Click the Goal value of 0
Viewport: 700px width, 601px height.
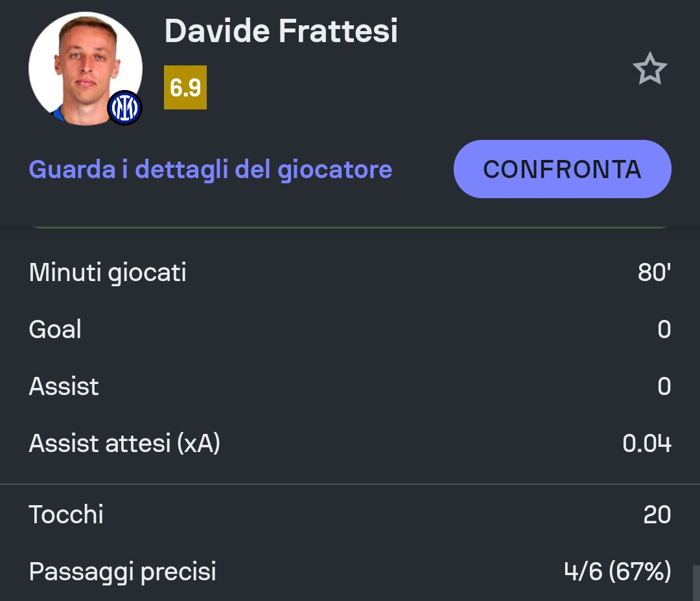point(664,329)
